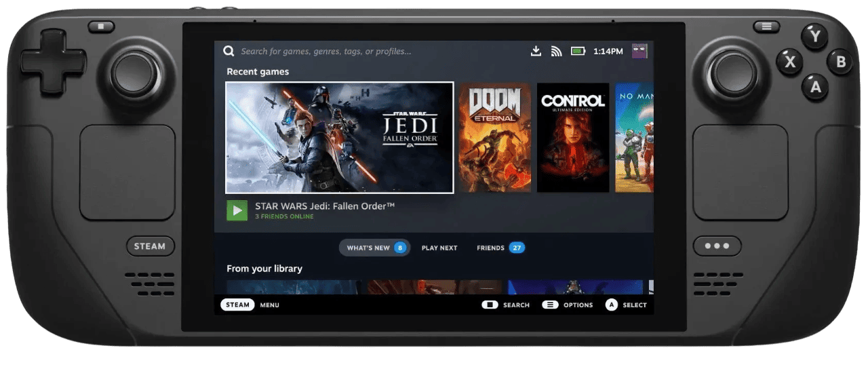The image size is (868, 371).
Task: Tap the Y face button
Action: (x=815, y=37)
